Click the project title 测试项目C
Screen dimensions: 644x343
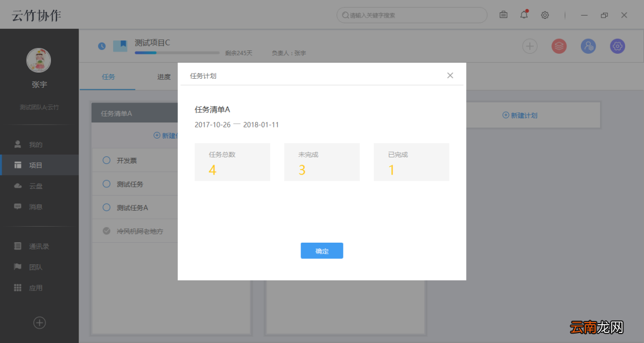[152, 43]
